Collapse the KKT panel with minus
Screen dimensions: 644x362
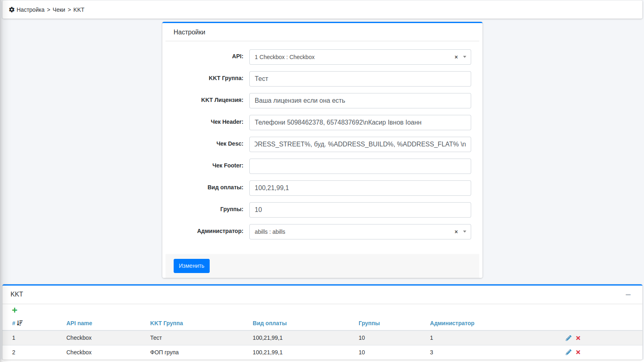pyautogui.click(x=628, y=294)
